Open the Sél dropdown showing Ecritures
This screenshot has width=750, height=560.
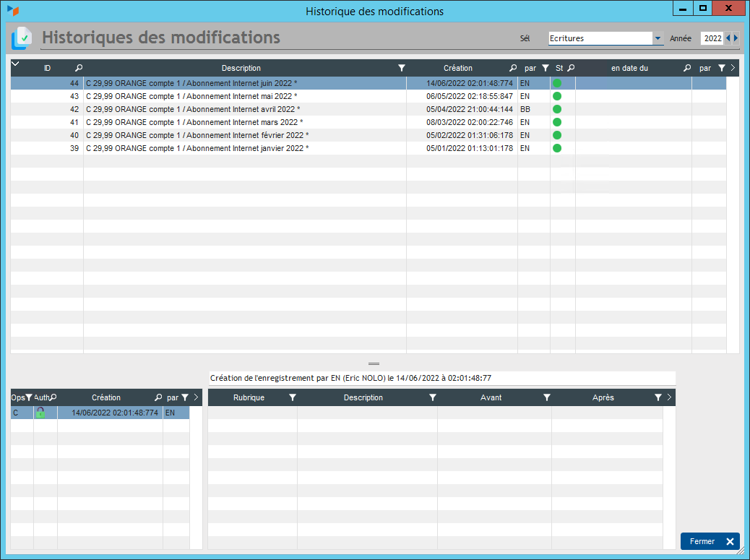[658, 38]
